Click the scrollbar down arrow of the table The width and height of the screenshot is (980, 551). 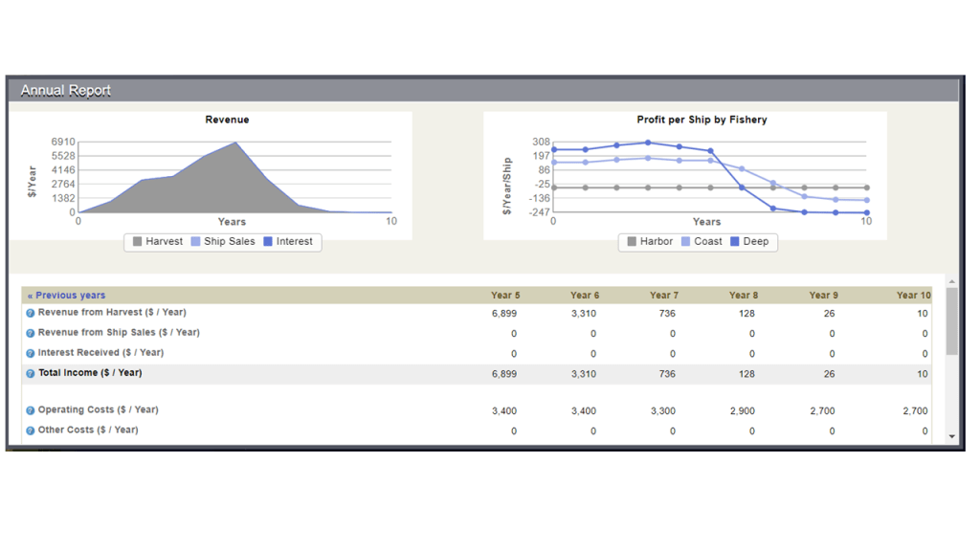pos(951,436)
